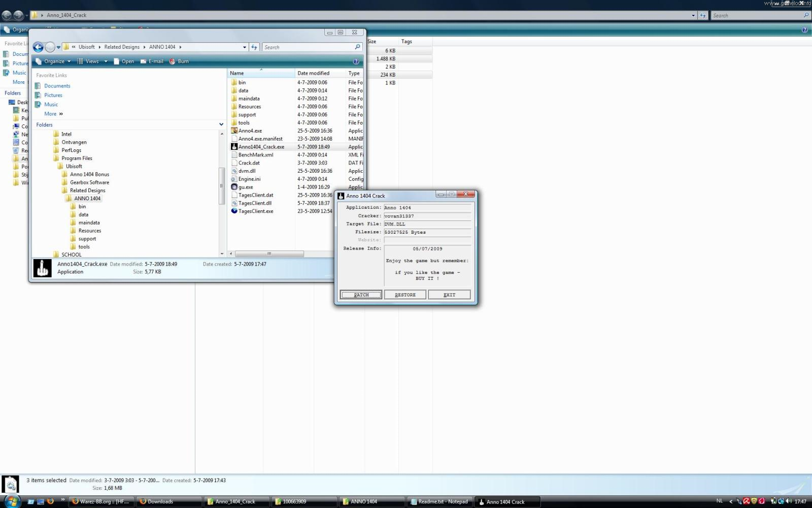812x508 pixels.
Task: Select the SCHOOL folder in the tree
Action: coord(67,255)
